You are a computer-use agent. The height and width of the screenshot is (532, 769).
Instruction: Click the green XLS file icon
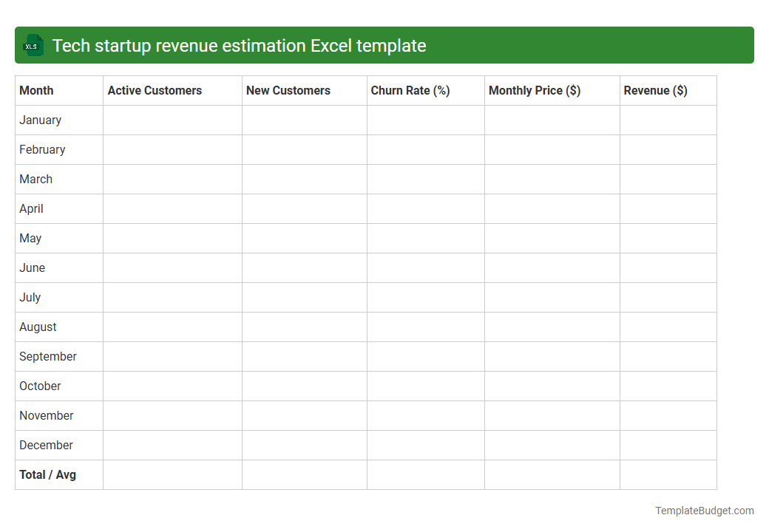(x=33, y=45)
